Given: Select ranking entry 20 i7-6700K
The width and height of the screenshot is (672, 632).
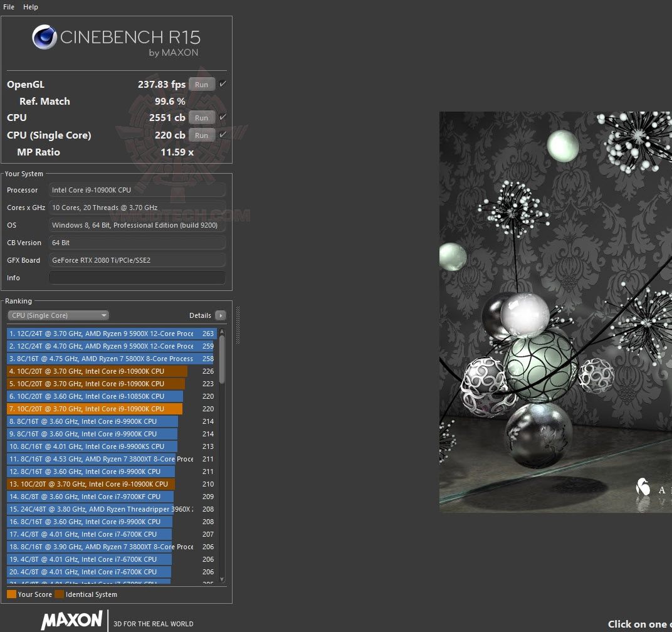Looking at the screenshot, I should click(112, 572).
